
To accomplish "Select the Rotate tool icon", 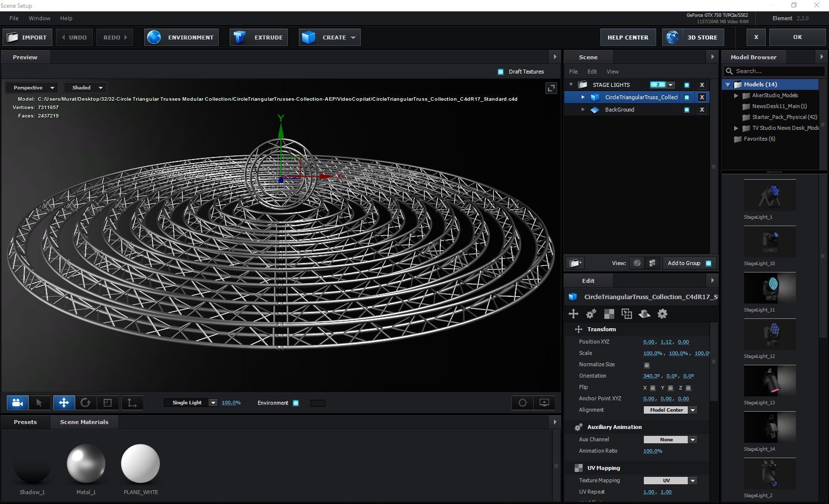I will [x=85, y=403].
